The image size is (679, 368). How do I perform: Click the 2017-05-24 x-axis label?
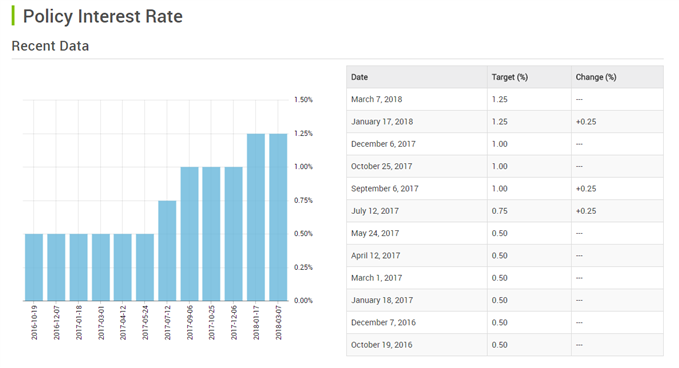point(145,323)
